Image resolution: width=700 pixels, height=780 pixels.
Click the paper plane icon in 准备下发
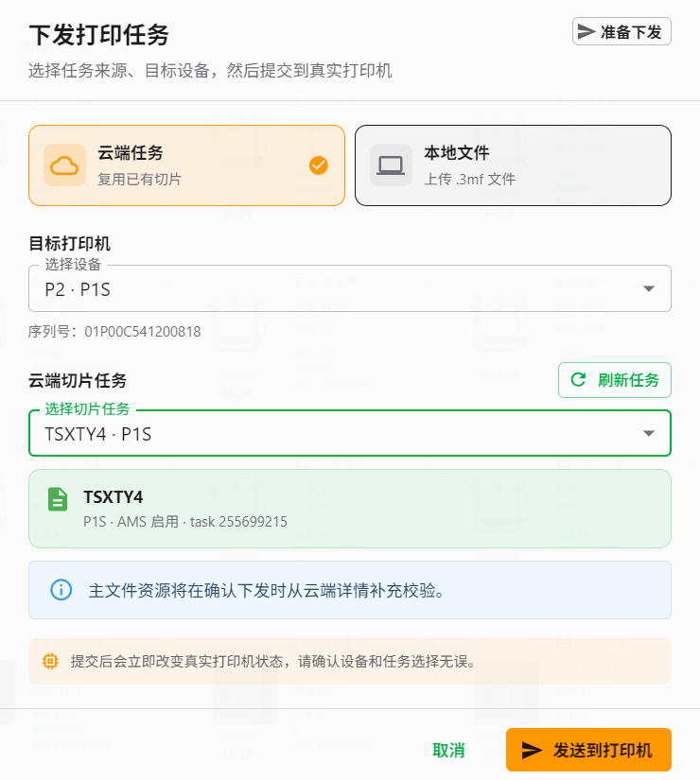586,31
